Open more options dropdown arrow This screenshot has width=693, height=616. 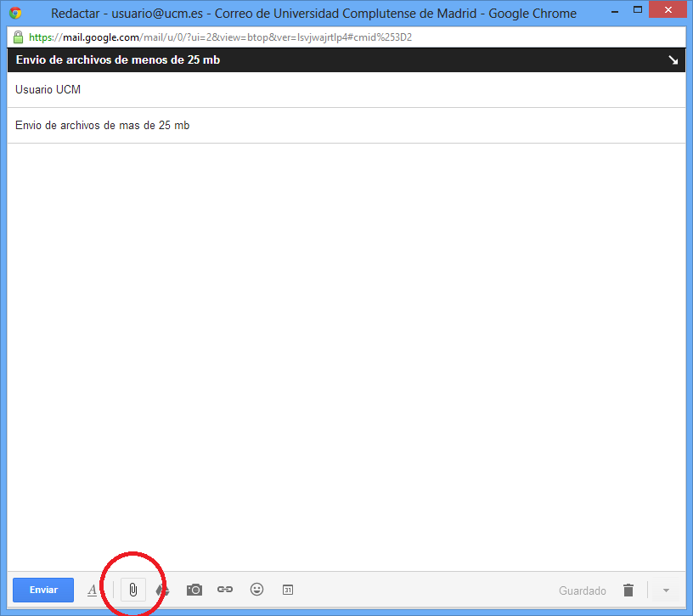pyautogui.click(x=666, y=591)
